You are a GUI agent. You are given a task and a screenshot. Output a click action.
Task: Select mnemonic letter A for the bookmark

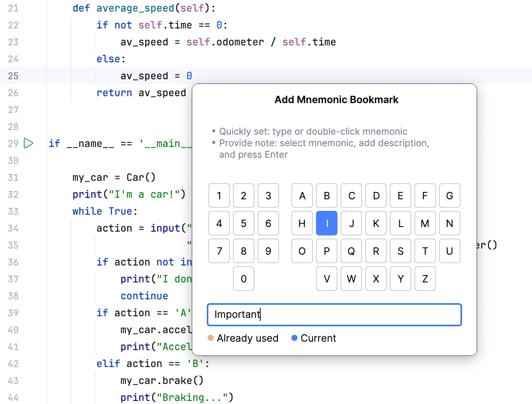click(302, 195)
